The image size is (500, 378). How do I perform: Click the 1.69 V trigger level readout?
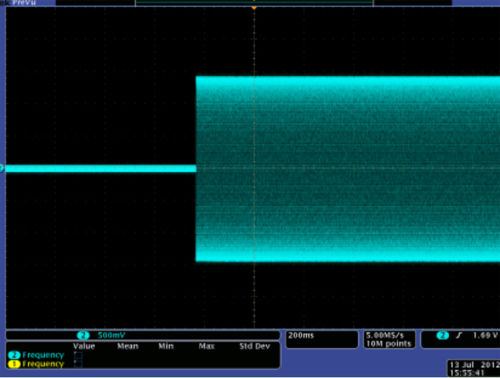485,335
